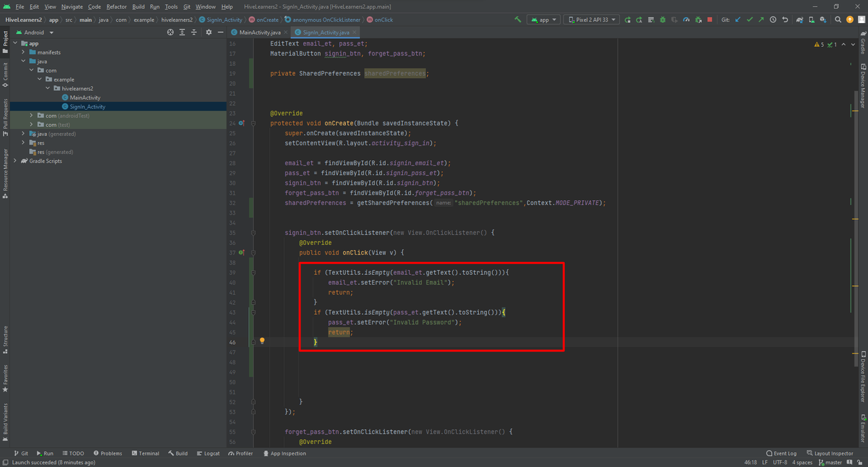Screen dimensions: 868x467
Task: Click the Attach Debugger to Android Process icon
Action: coord(698,20)
